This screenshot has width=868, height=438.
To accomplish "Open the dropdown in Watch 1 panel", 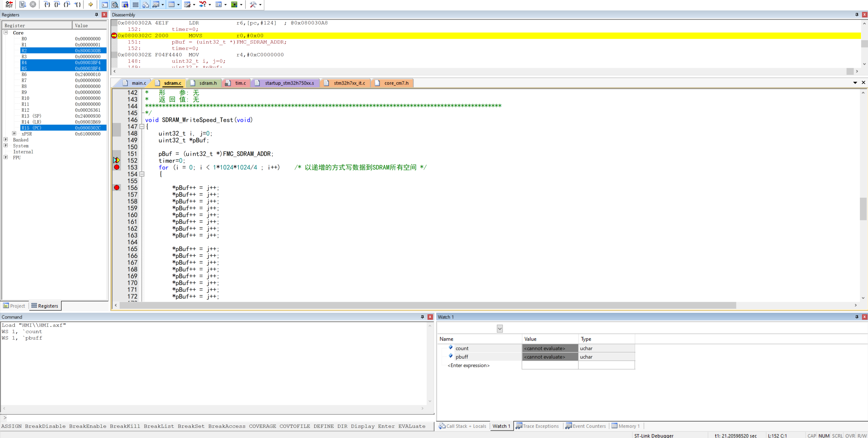I will (x=500, y=328).
